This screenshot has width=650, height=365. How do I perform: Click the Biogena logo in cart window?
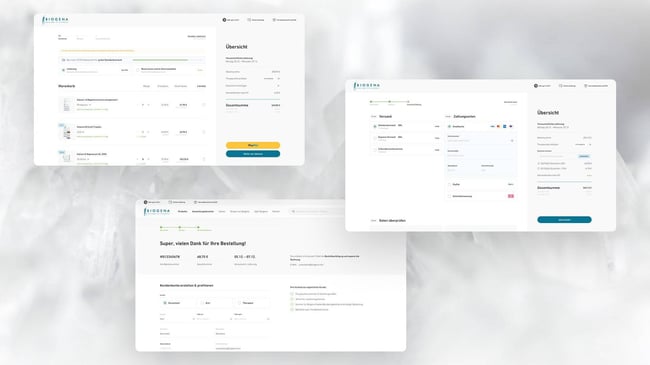(55, 20)
